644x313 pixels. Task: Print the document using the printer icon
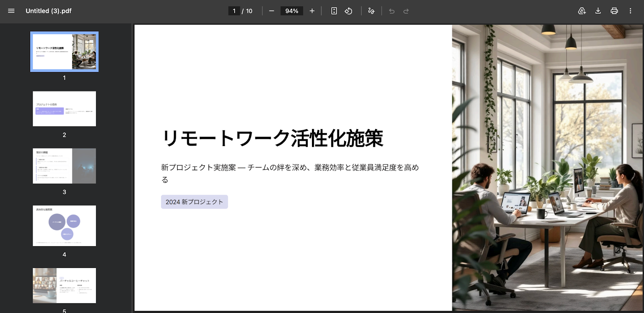(x=614, y=11)
